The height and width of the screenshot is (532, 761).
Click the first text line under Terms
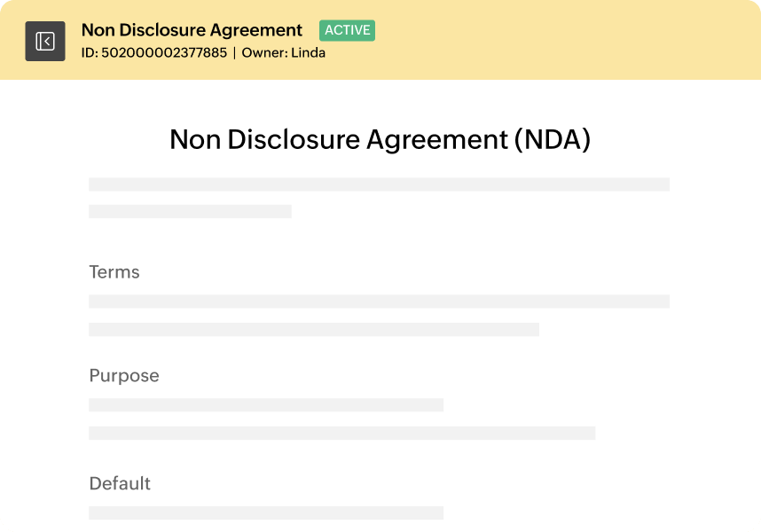point(379,301)
